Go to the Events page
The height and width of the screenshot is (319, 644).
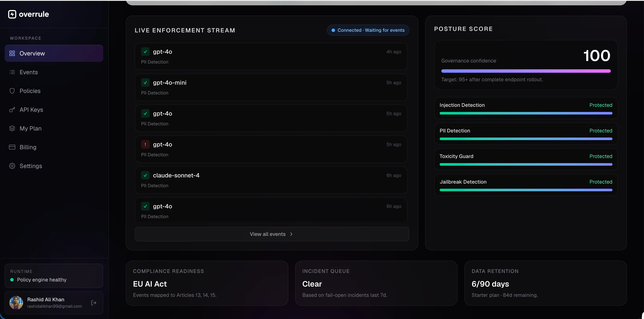54,72
